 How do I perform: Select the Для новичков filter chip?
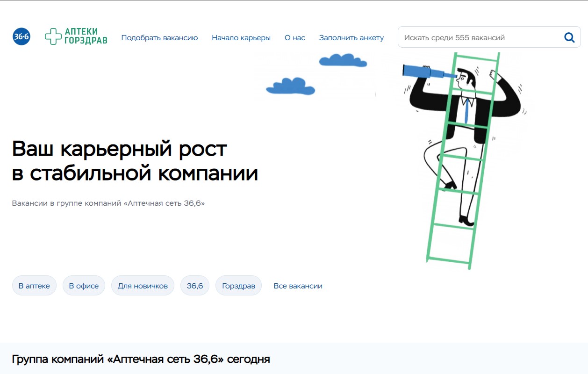[x=143, y=286]
